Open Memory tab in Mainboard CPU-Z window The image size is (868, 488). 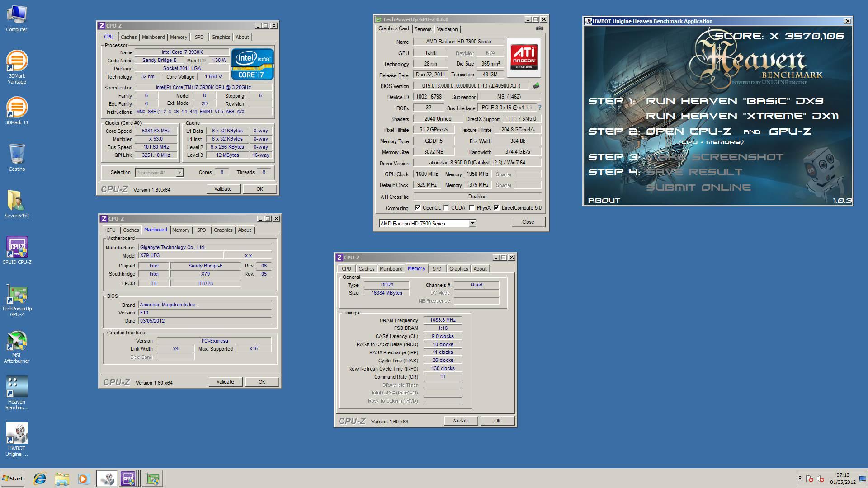coord(181,230)
